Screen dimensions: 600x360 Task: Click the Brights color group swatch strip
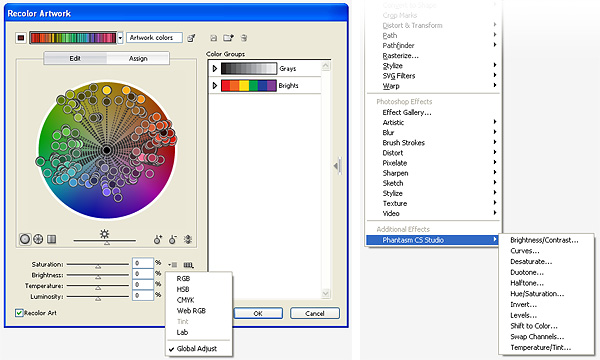click(x=248, y=85)
